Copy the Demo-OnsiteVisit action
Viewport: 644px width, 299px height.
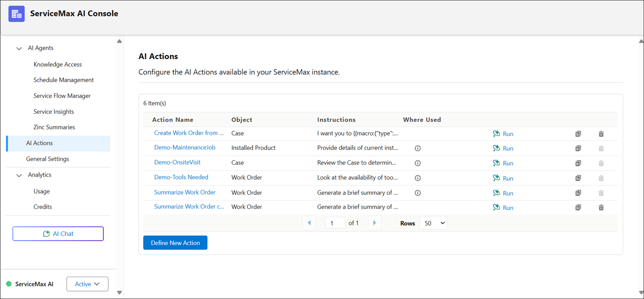coord(578,163)
